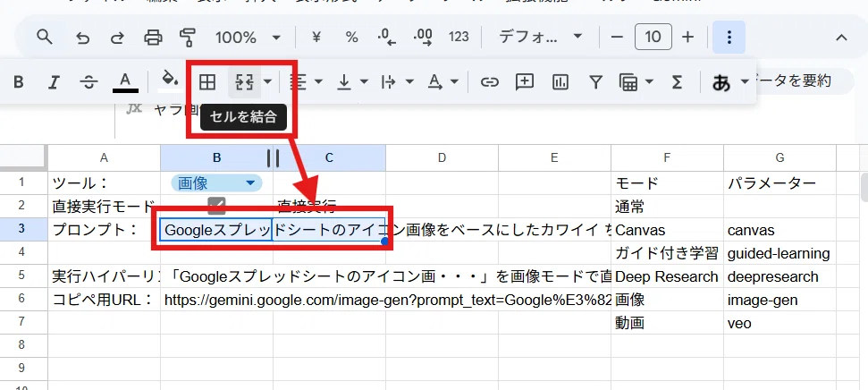The width and height of the screenshot is (868, 390).
Task: Select the veo cell
Action: click(780, 323)
